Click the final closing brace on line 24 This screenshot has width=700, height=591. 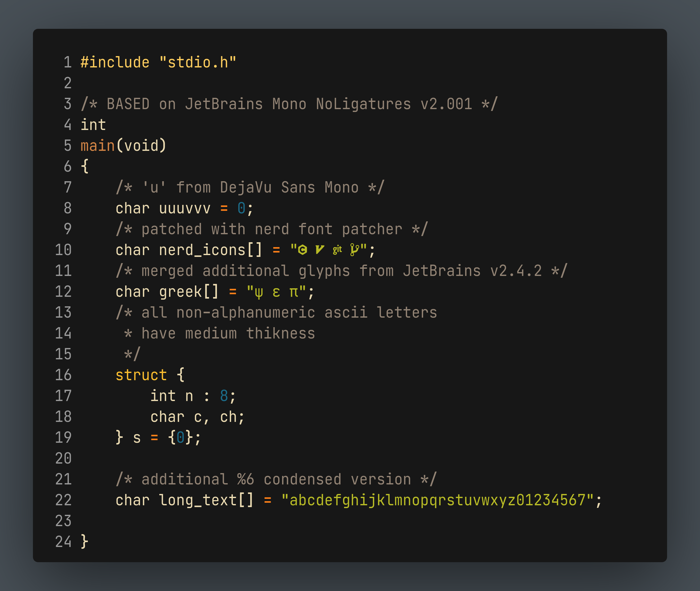coord(85,542)
